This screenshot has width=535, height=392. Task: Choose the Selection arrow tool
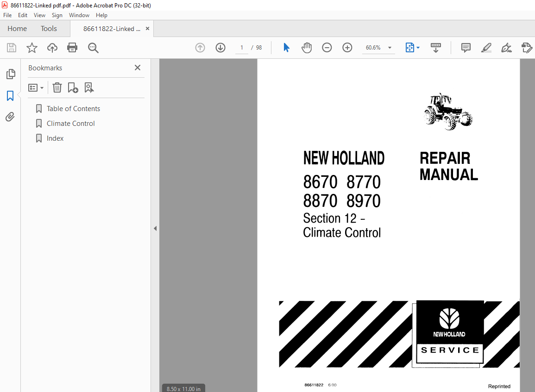(286, 48)
